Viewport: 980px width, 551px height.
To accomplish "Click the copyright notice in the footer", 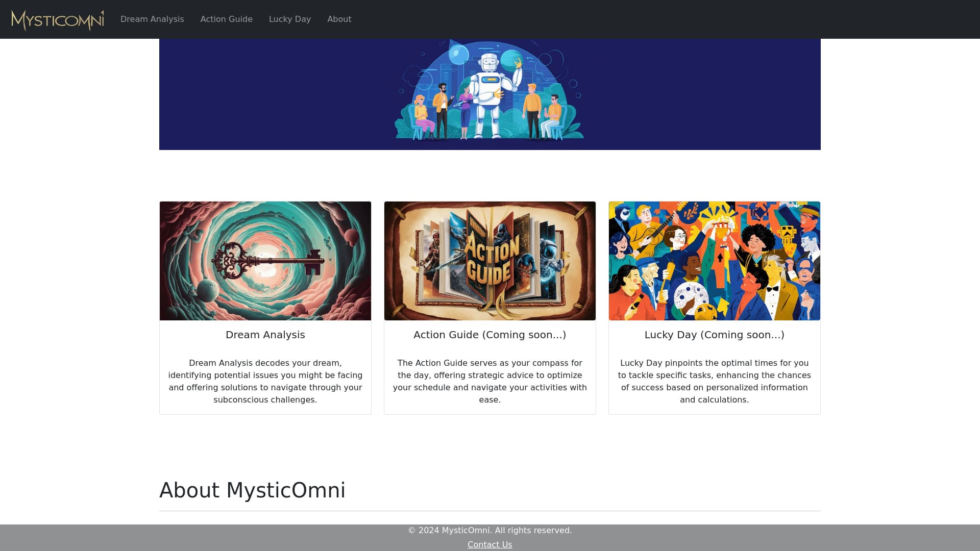I will pos(489,530).
